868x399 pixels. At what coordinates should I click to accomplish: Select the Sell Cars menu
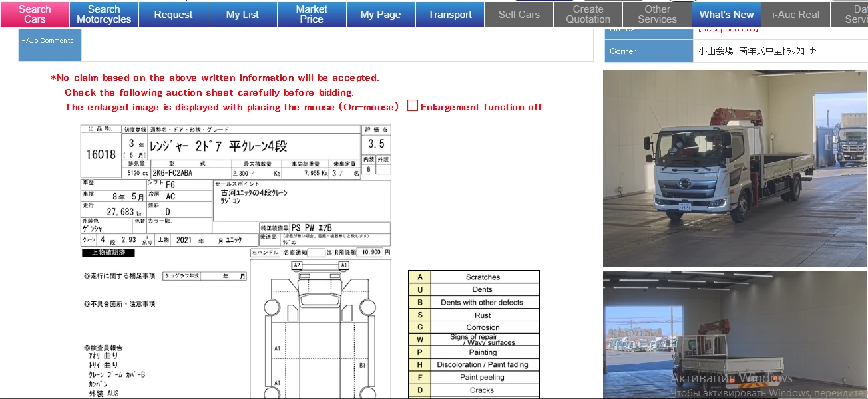(x=519, y=14)
